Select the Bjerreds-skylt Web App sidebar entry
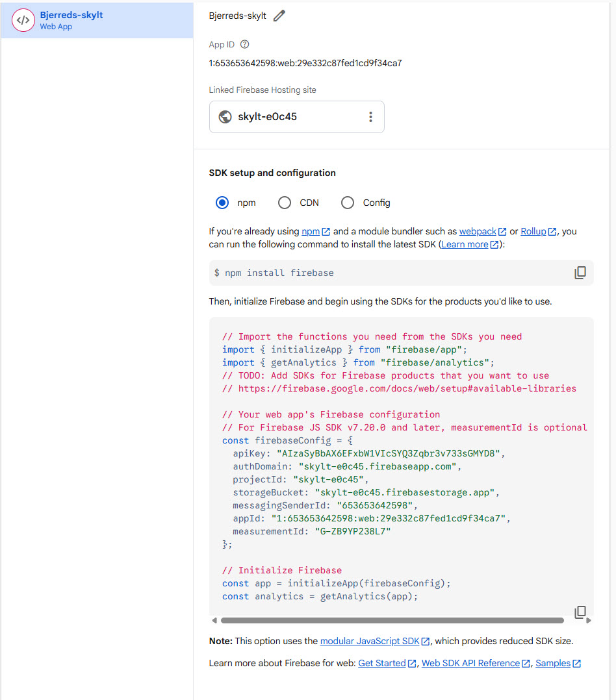Image resolution: width=616 pixels, height=700 pixels. [97, 20]
